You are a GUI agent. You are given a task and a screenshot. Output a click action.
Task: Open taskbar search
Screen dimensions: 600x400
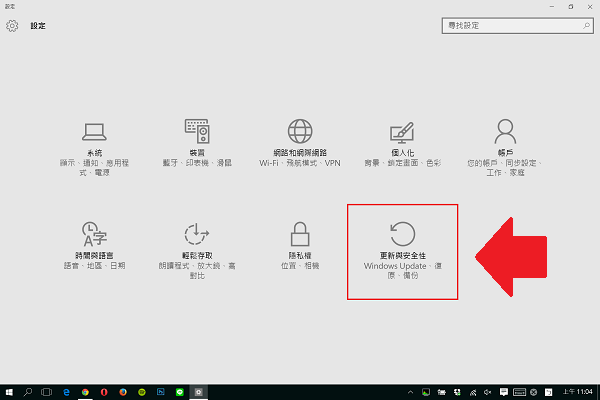pos(28,391)
